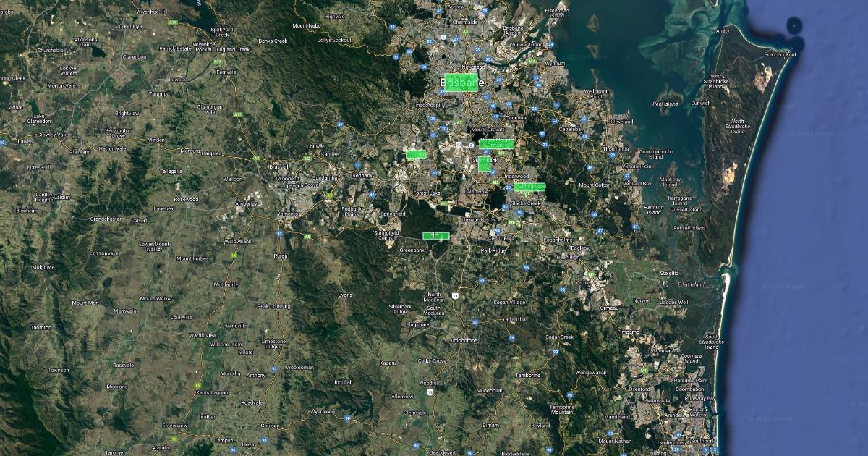868x456 pixels.
Task: Select the Logan Village label
Action: click(509, 302)
